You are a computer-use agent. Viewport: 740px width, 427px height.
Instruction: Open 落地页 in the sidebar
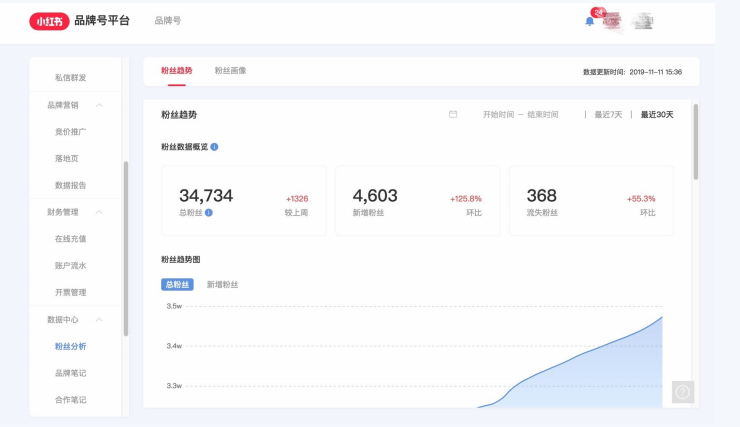pyautogui.click(x=67, y=159)
